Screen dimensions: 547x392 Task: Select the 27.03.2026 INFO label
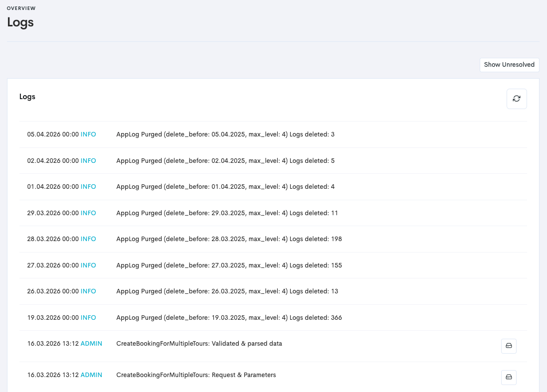click(x=88, y=265)
